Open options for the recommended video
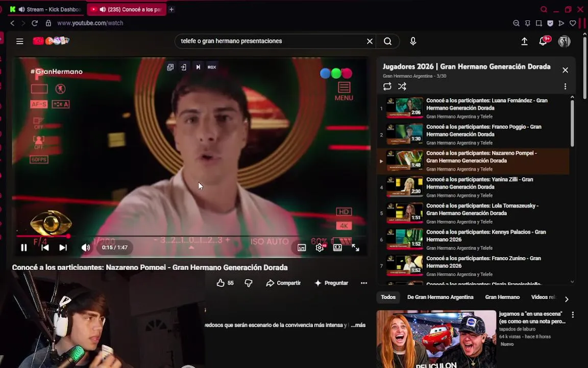Screen dimensions: 588x368 coord(573,315)
